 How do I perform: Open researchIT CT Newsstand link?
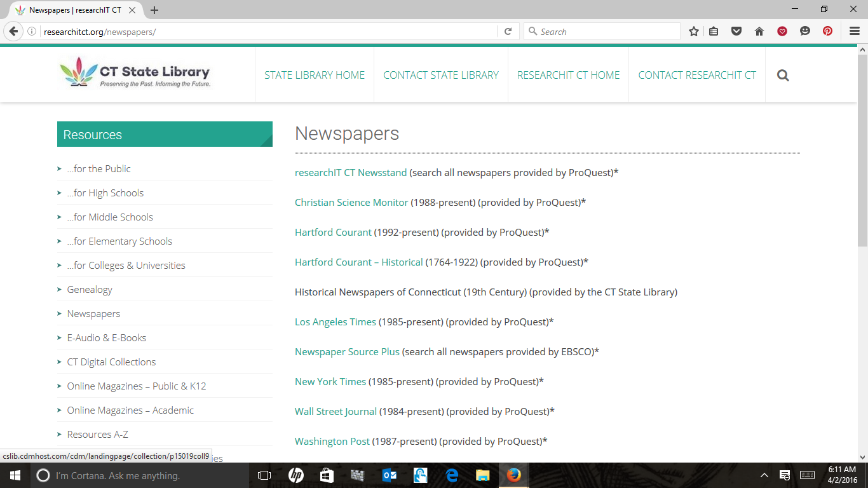(x=351, y=172)
